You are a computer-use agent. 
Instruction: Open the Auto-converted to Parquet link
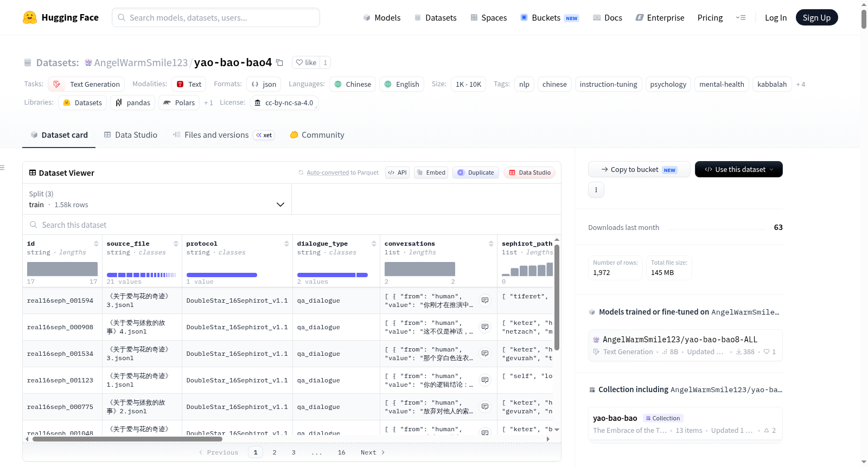(328, 172)
